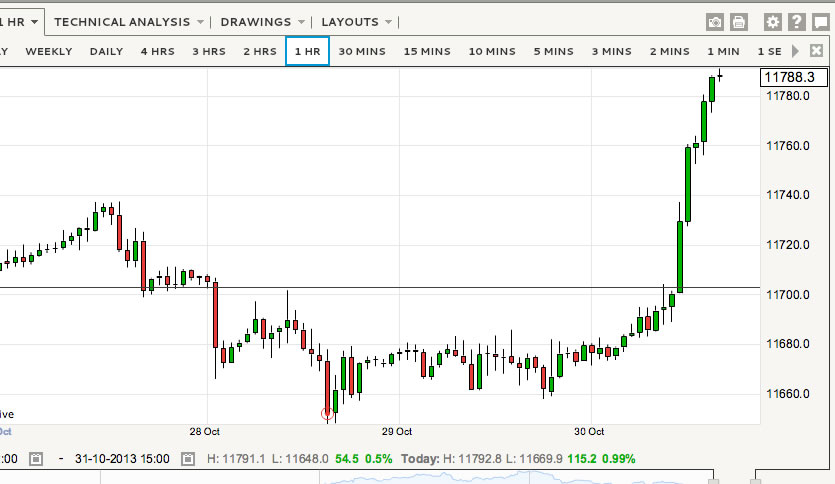Image resolution: width=835 pixels, height=484 pixels.
Task: Switch to Weekly timeframe
Action: pyautogui.click(x=49, y=51)
